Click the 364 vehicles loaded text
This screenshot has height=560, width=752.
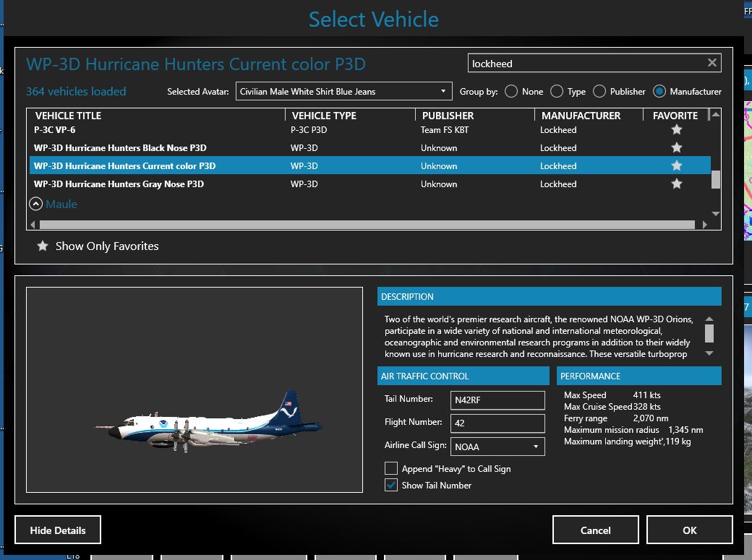click(x=76, y=91)
